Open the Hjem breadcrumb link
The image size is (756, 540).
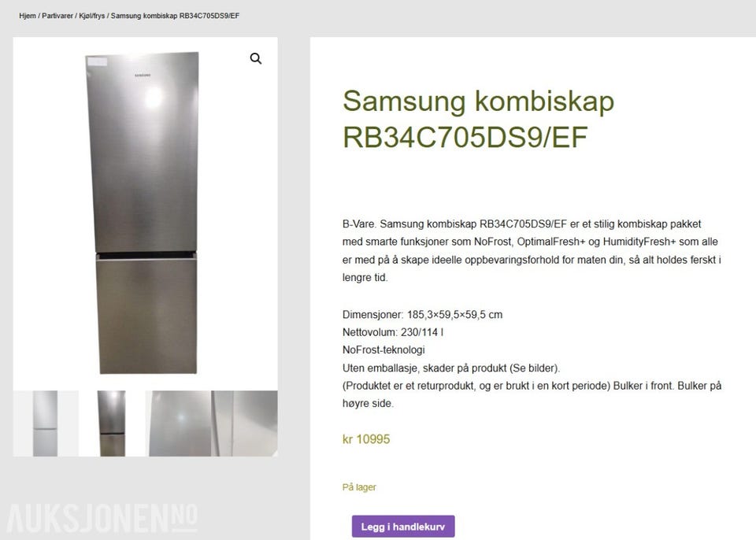(28, 16)
